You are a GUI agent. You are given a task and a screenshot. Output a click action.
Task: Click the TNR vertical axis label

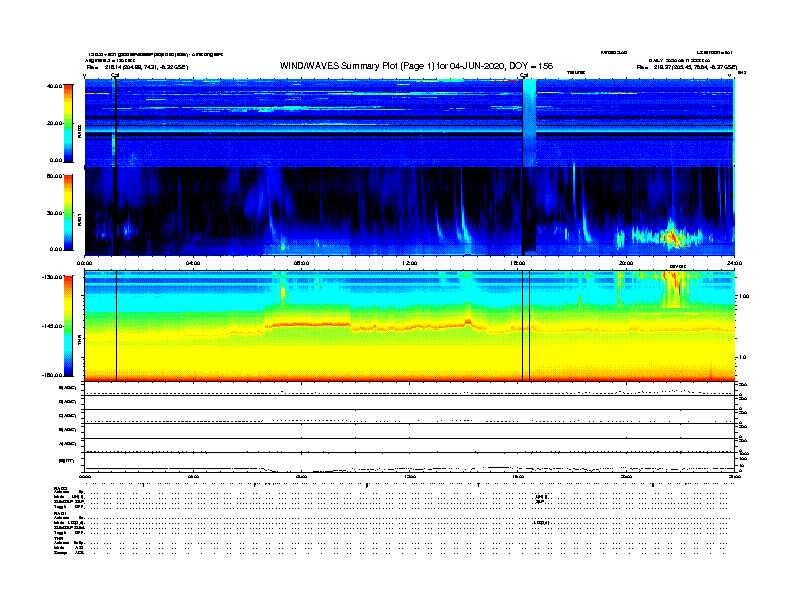click(79, 342)
